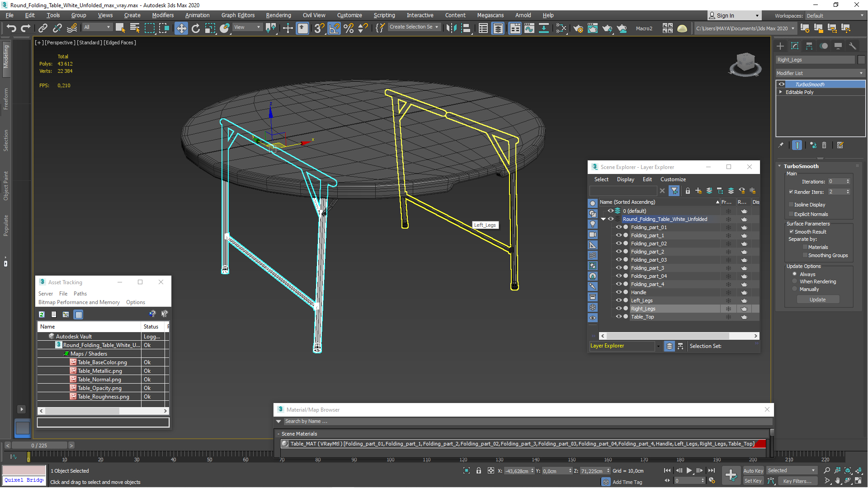Toggle visibility of Table_Top
The width and height of the screenshot is (868, 488).
click(619, 317)
